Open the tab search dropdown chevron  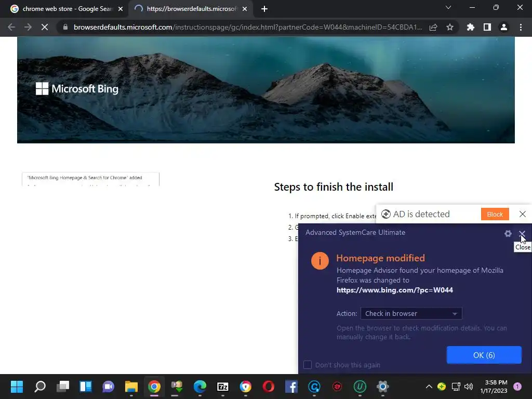(x=448, y=7)
